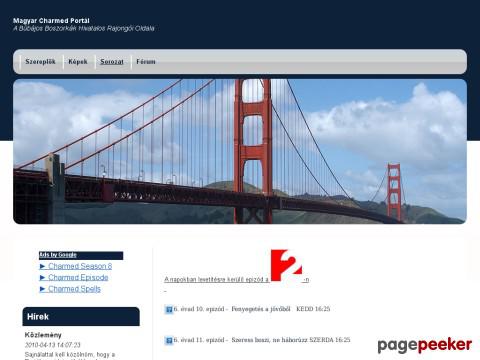Click the Magyar Charmed Portál site title
Viewport: 480px width, 360px height.
click(51, 21)
